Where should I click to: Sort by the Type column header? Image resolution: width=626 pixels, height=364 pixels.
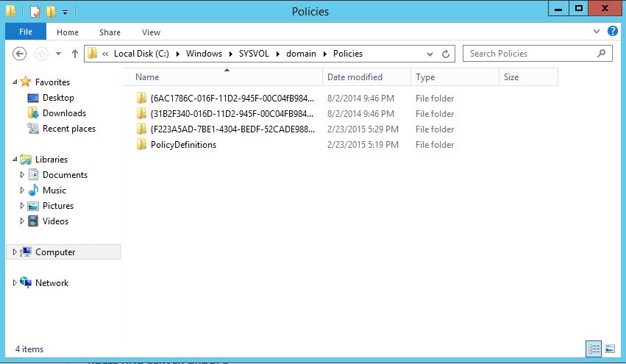[455, 77]
